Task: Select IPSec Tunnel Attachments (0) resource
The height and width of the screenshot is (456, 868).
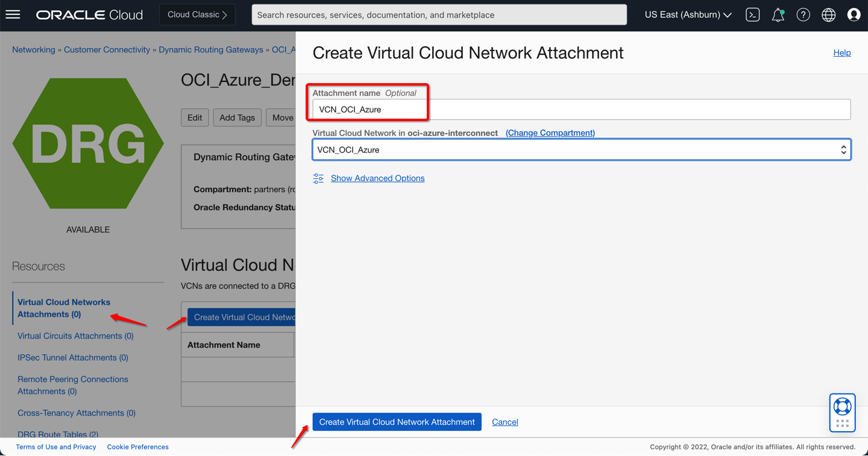Action: coord(73,358)
